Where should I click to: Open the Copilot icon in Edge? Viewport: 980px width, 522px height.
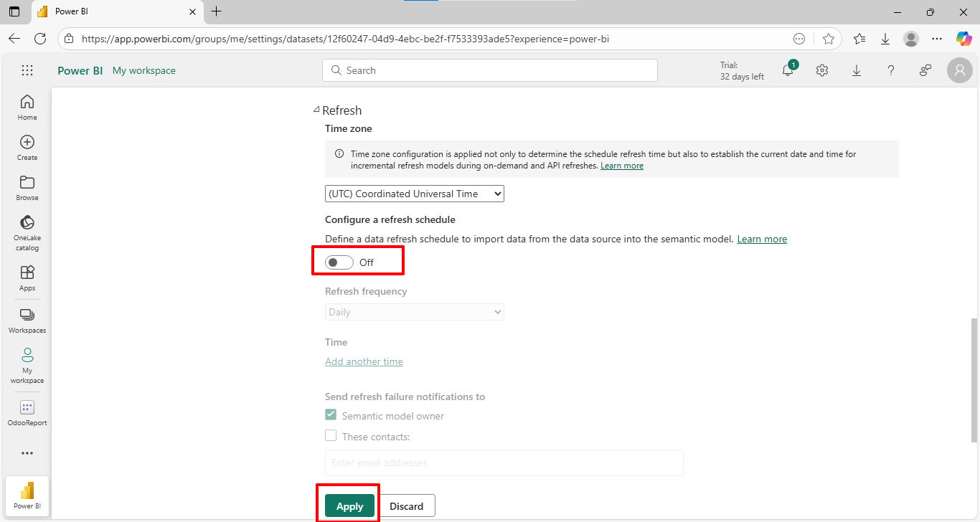pyautogui.click(x=963, y=39)
